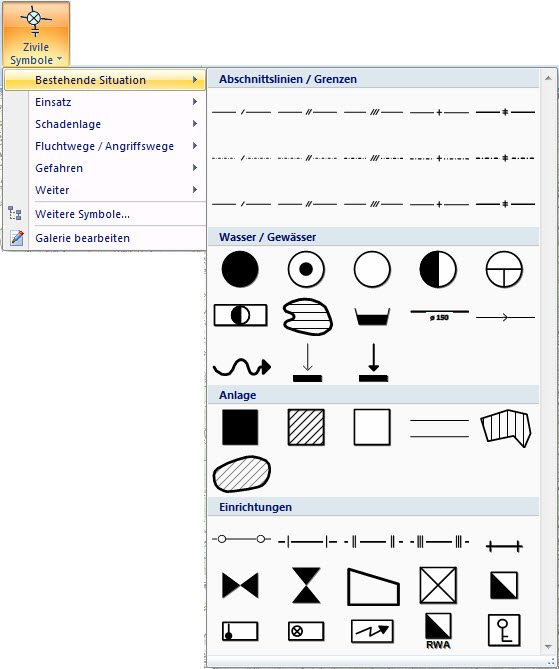Viewport: 559px width, 669px height.
Task: Select the crossed-out square symbol
Action: point(438,585)
